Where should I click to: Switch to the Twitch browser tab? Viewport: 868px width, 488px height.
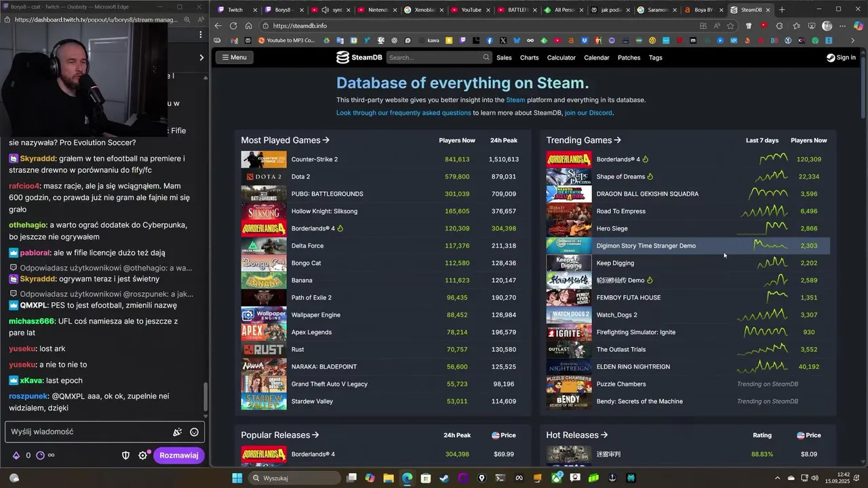(x=236, y=9)
